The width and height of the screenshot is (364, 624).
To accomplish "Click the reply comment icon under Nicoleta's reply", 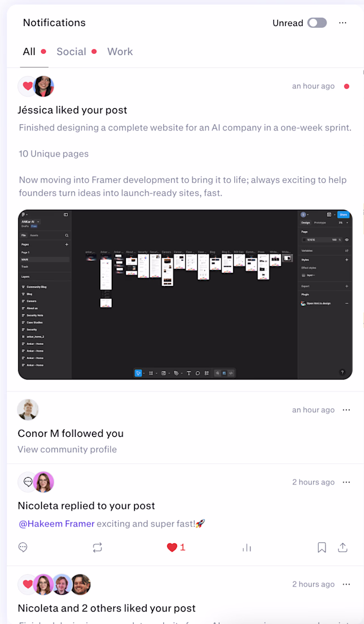I will pos(23,547).
